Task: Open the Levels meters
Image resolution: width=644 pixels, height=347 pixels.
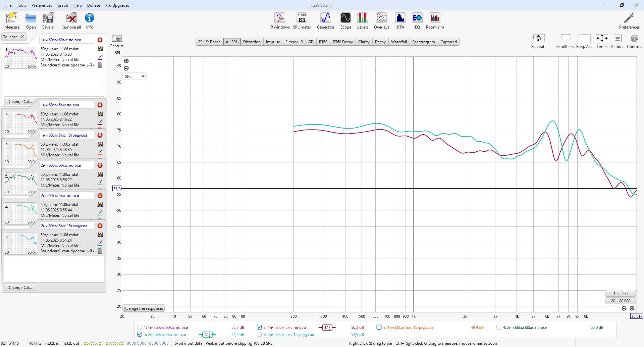Action: coord(363,21)
